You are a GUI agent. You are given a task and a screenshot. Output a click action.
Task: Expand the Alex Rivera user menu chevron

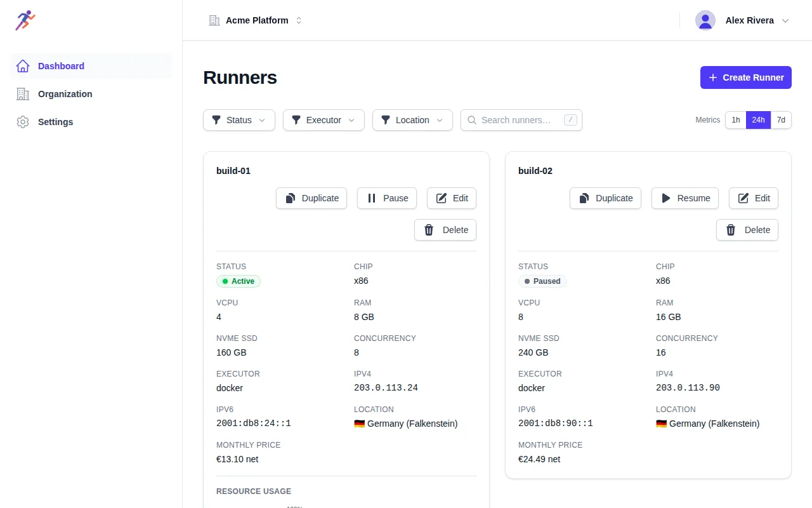tap(785, 20)
